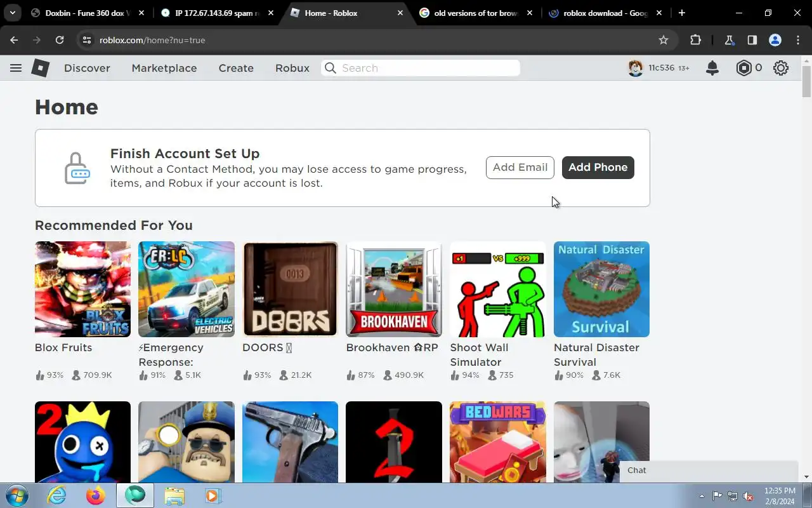The image size is (812, 508).
Task: Open the settings gear in Roblox header
Action: [x=781, y=68]
